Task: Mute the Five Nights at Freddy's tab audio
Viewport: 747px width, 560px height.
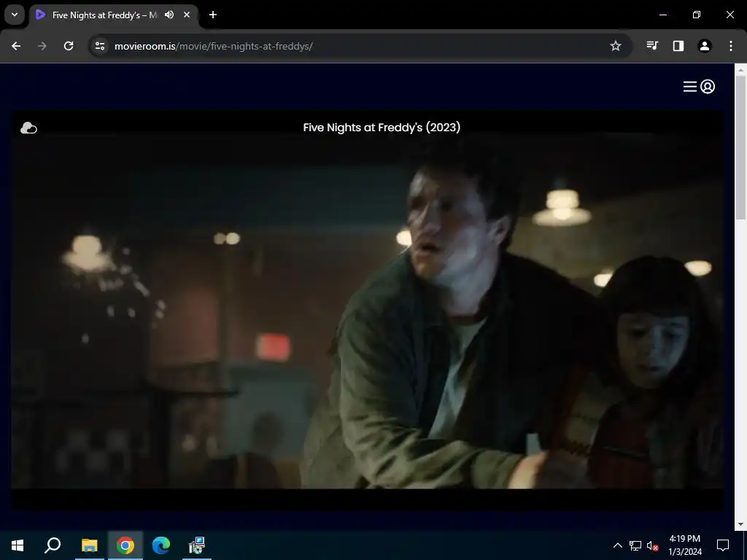Action: [169, 15]
